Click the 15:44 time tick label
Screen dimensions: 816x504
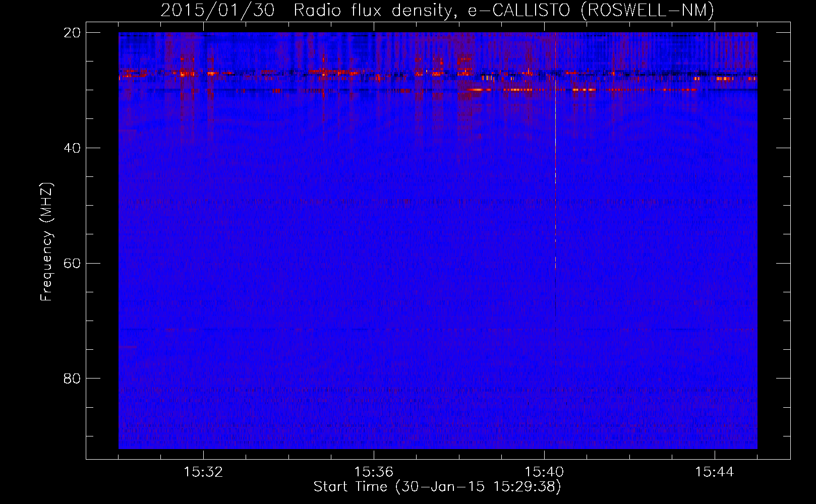(x=715, y=472)
